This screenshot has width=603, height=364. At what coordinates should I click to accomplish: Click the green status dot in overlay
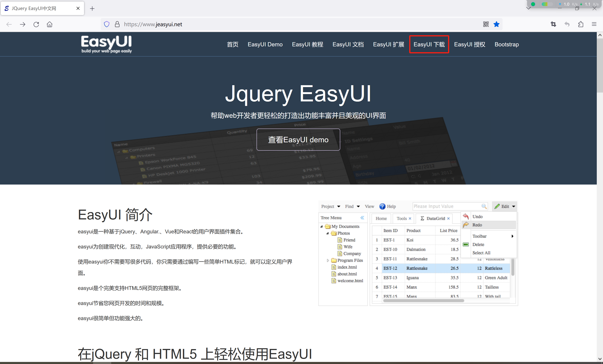coord(533,4)
